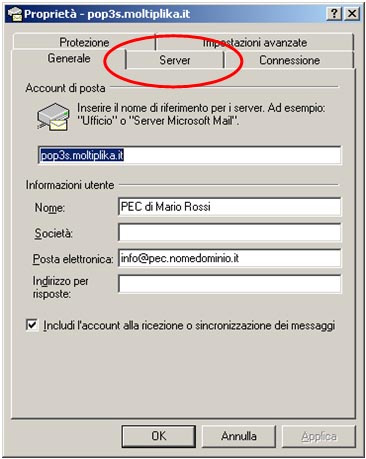
Task: Open the Impostazioni avanzate tab
Action: pyautogui.click(x=255, y=42)
